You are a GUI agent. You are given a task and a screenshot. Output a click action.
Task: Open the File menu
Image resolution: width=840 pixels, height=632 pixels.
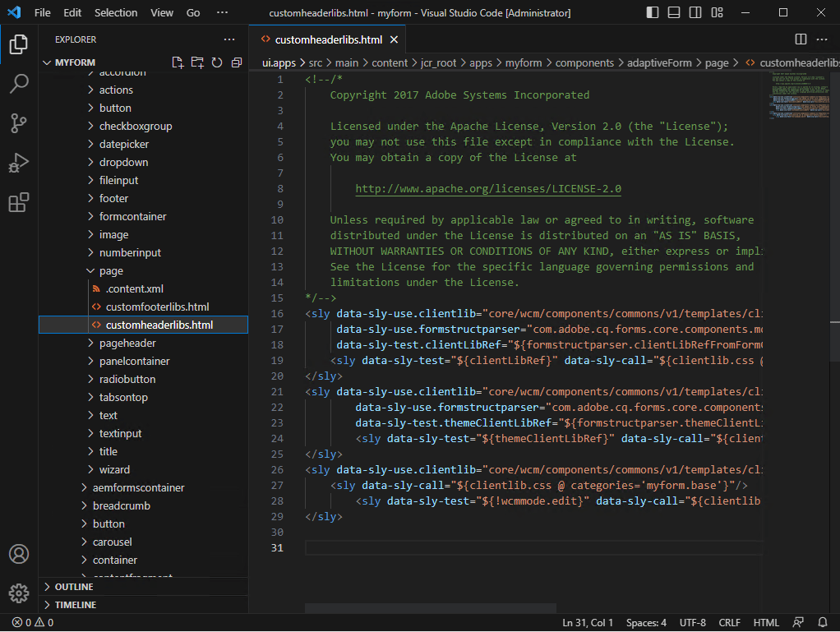point(42,12)
